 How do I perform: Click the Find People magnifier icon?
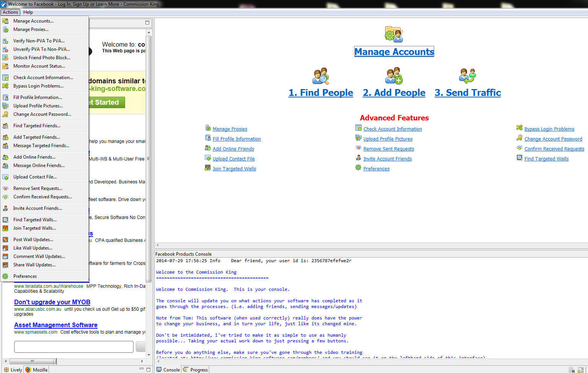(x=321, y=76)
